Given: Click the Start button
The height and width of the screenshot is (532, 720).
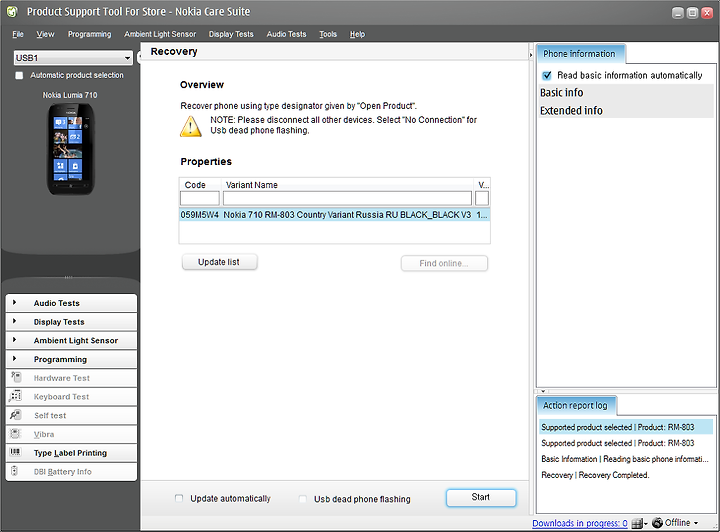Looking at the screenshot, I should (481, 498).
